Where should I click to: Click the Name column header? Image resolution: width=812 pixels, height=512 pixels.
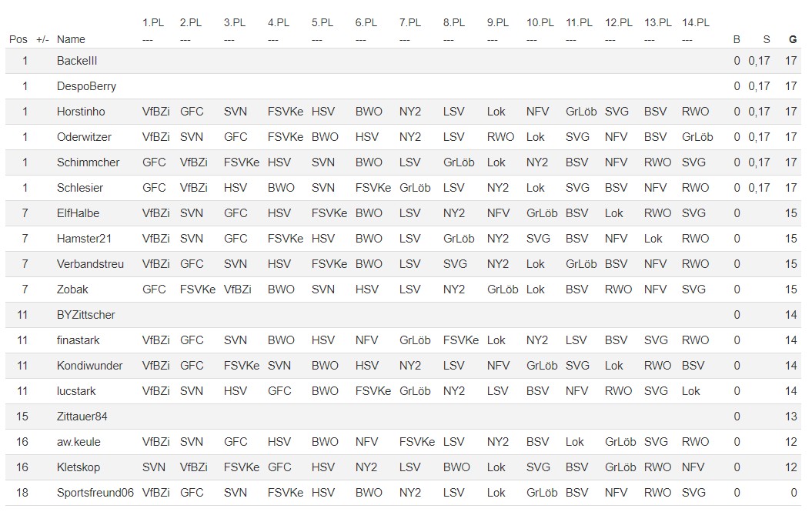(71, 39)
